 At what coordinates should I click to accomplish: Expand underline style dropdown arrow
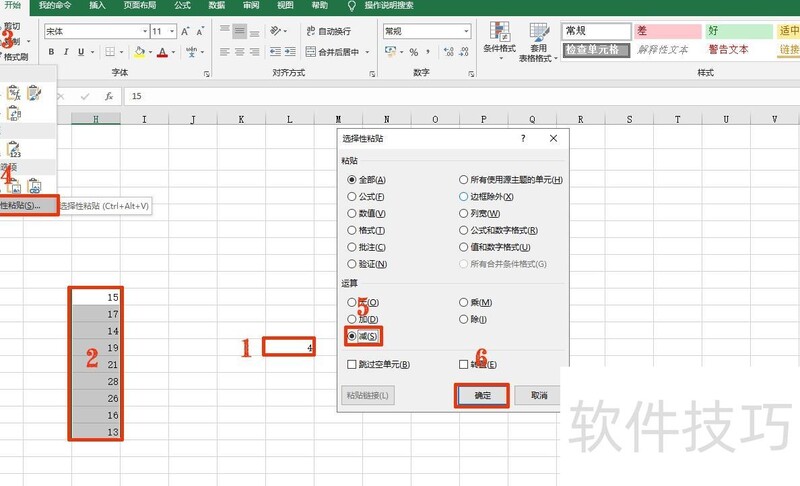tap(92, 52)
